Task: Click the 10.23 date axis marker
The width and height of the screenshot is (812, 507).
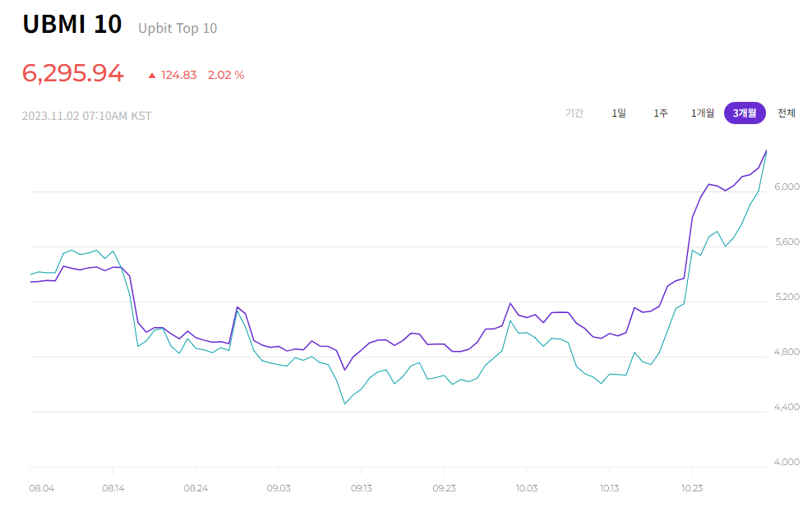Action: tap(692, 488)
